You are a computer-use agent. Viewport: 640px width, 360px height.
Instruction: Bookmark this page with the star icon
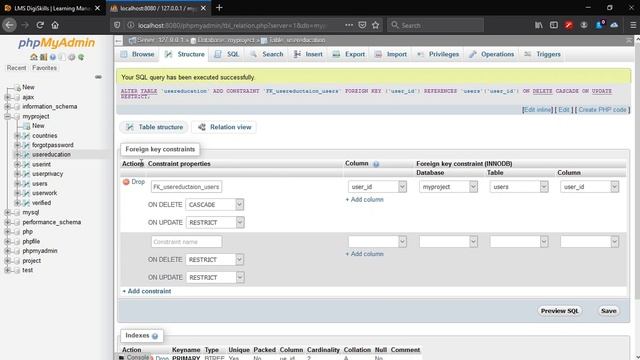[376, 25]
